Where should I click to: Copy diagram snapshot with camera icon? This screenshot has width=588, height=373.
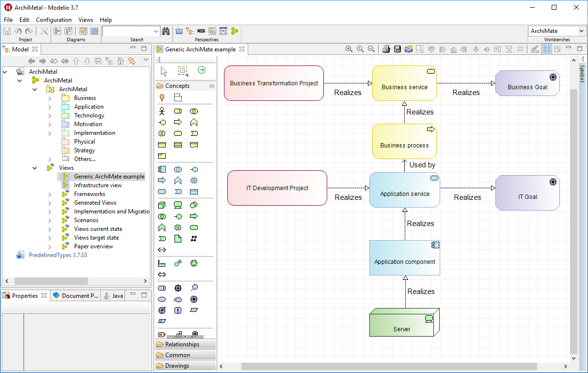point(408,49)
